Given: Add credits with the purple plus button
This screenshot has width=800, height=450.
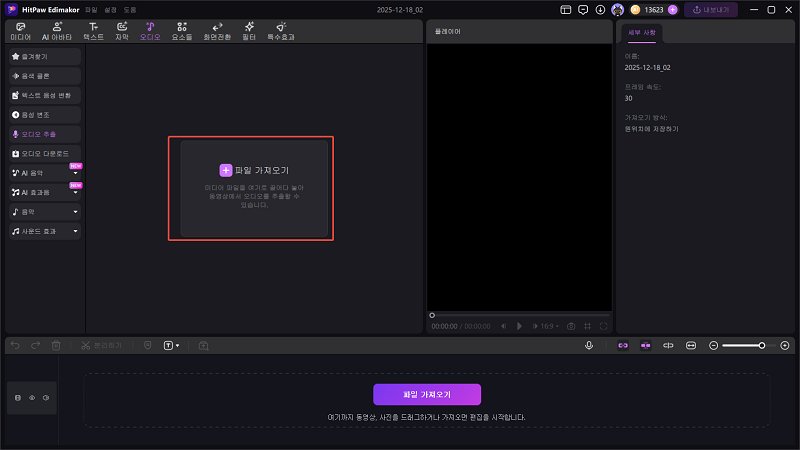Looking at the screenshot, I should pos(672,10).
